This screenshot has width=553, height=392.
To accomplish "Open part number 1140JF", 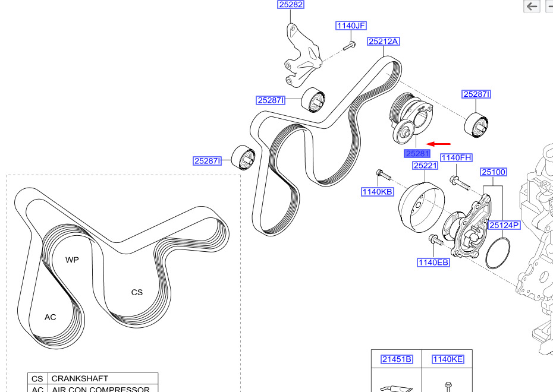I will [351, 26].
